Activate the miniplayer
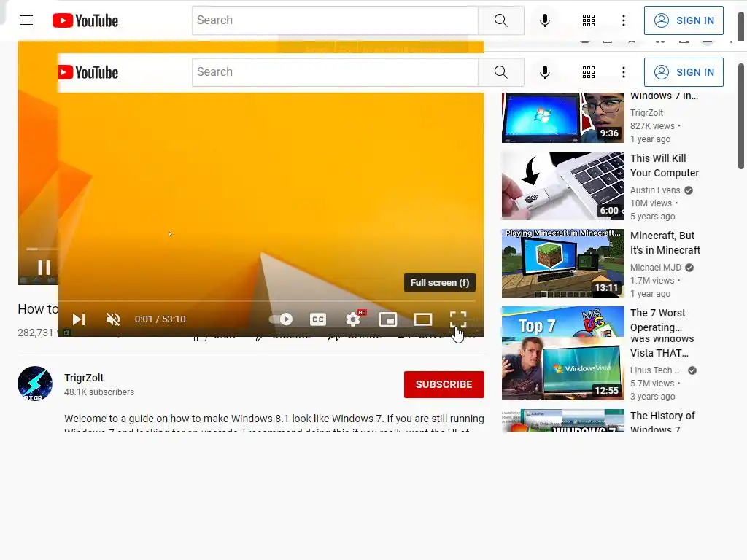747x560 pixels. 388,319
